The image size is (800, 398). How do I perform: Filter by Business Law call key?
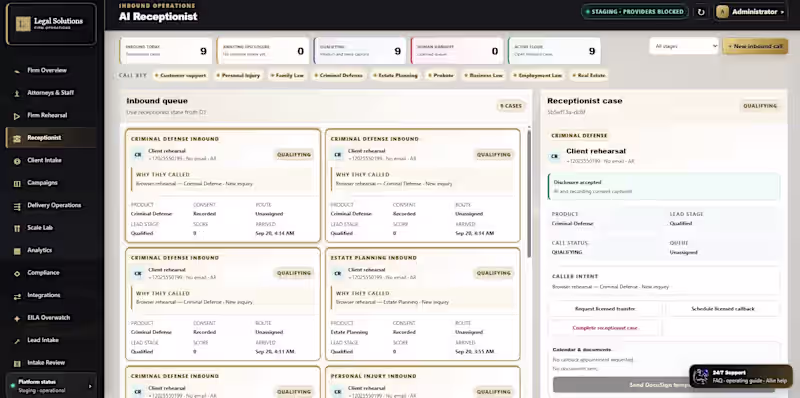pos(484,76)
